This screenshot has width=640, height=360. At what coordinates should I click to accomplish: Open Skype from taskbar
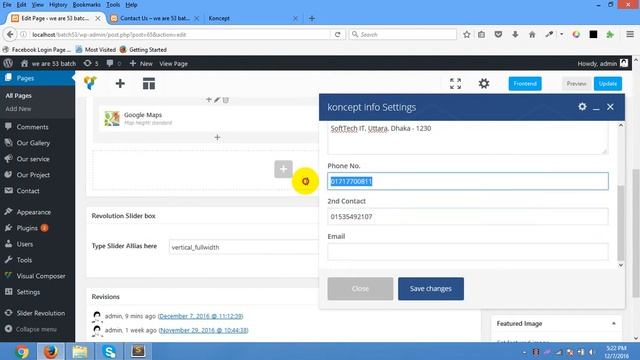pyautogui.click(x=109, y=351)
